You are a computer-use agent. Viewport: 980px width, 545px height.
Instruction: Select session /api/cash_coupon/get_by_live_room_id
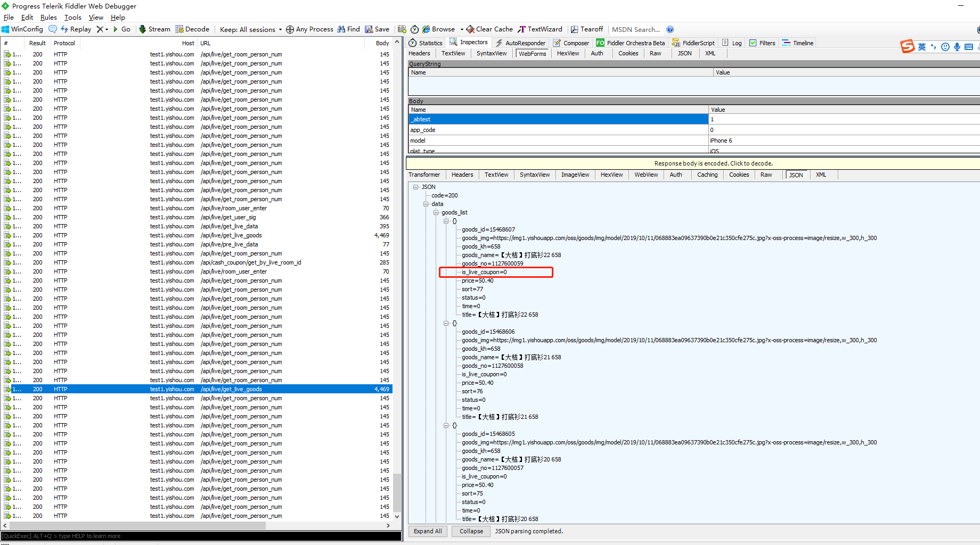pos(197,262)
